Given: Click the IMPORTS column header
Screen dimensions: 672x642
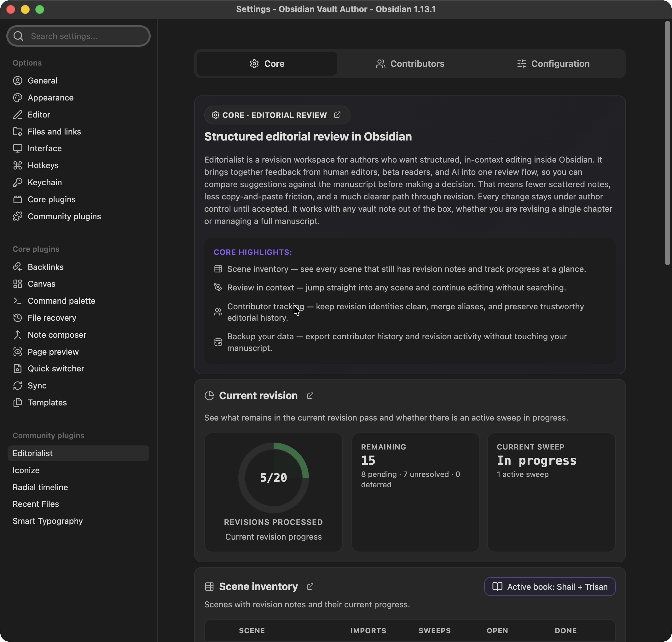Looking at the screenshot, I should pos(368,631).
